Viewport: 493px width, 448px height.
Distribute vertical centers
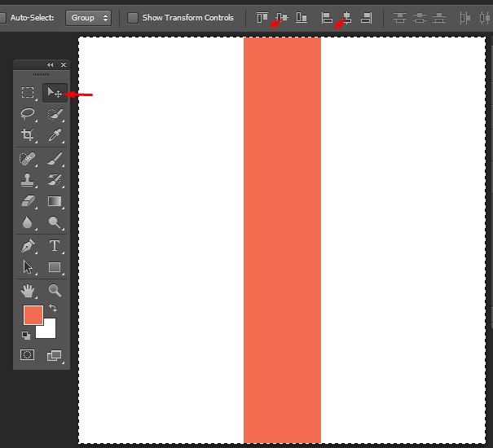(420, 18)
